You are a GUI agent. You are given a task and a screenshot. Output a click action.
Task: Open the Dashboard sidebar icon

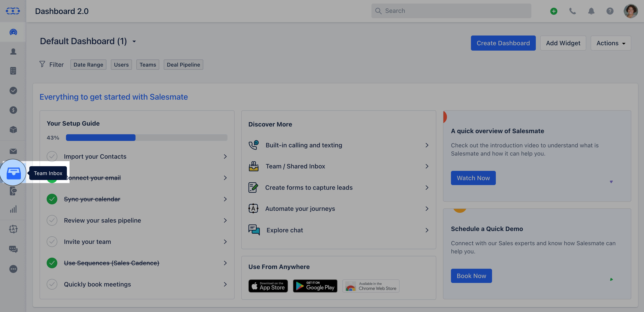(13, 32)
